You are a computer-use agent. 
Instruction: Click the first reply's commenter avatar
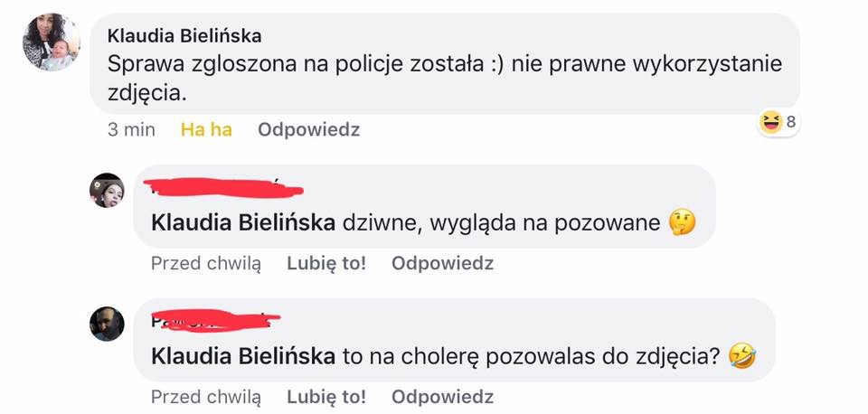point(107,191)
